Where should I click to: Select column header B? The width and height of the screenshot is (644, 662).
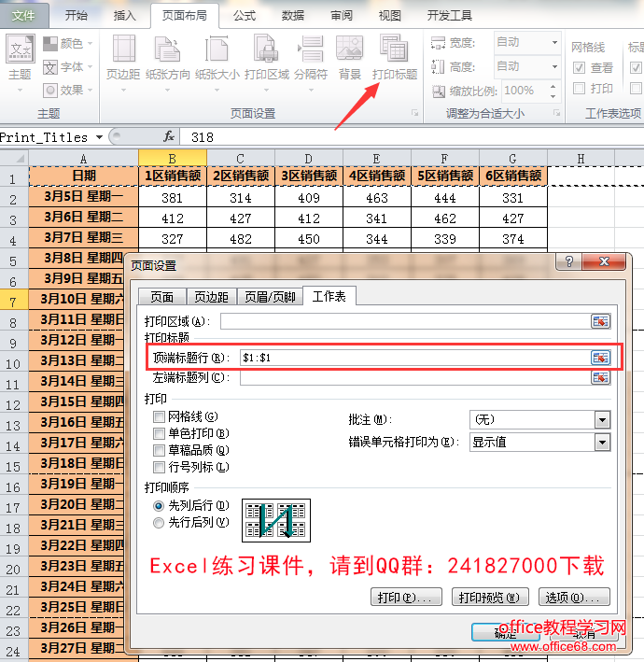pyautogui.click(x=173, y=159)
